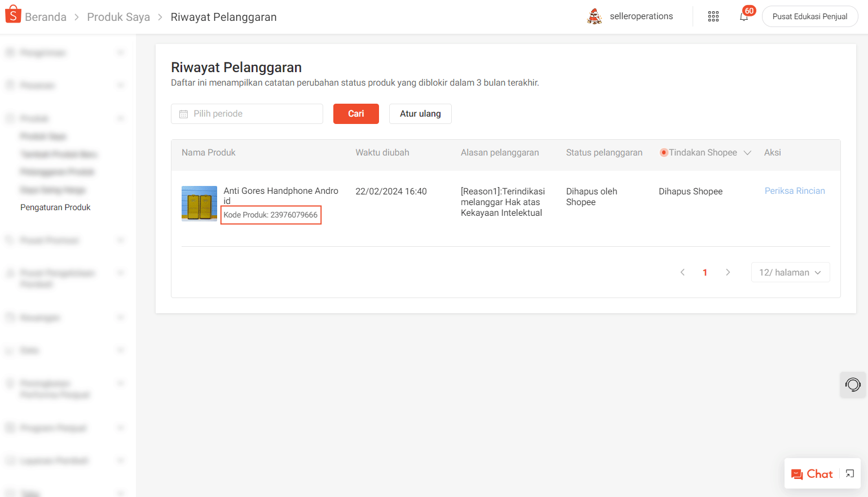Open the apps grid icon in the header
The width and height of the screenshot is (868, 497).
(713, 16)
